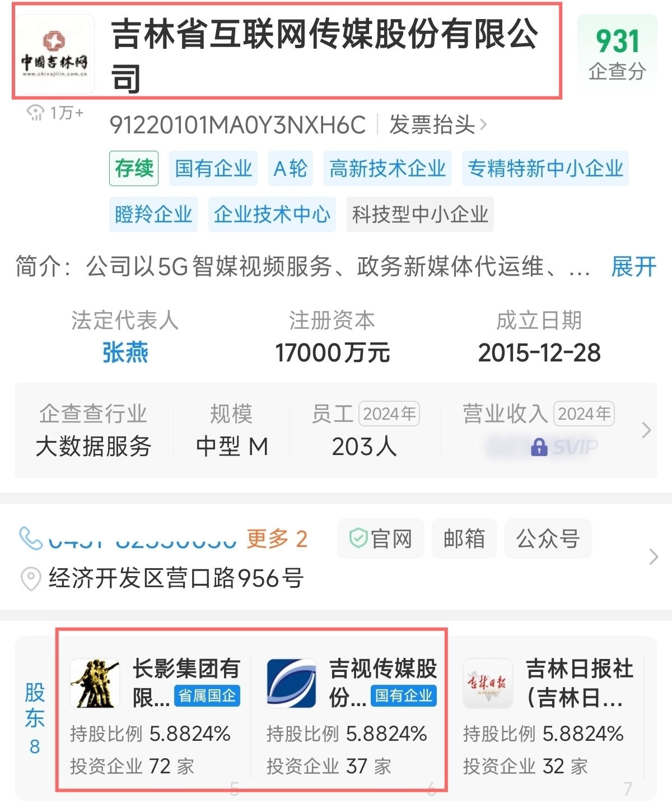Expand the company 简介 with 展开
Screen dimensions: 672x812
tap(633, 266)
